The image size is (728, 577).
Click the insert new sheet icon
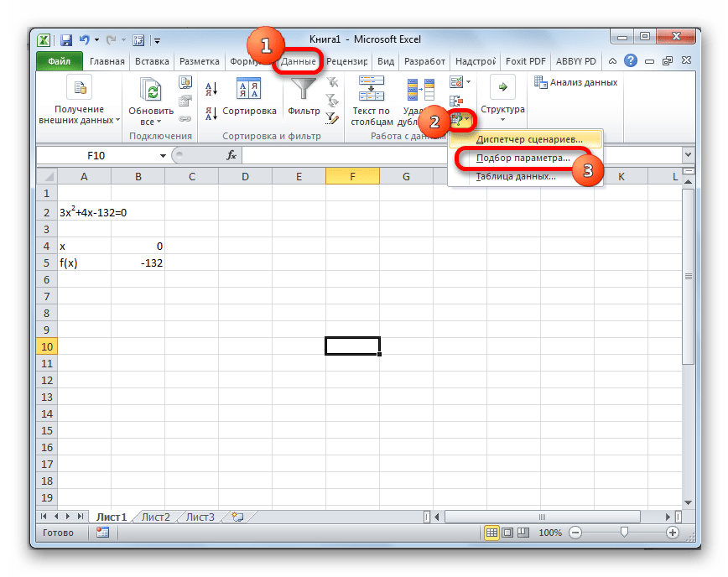[237, 517]
